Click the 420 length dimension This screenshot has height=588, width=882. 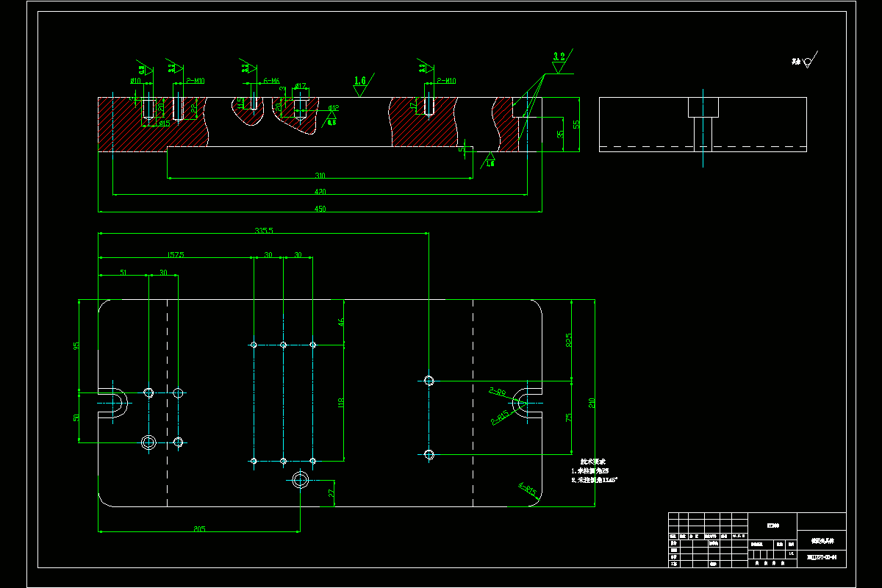(x=320, y=191)
